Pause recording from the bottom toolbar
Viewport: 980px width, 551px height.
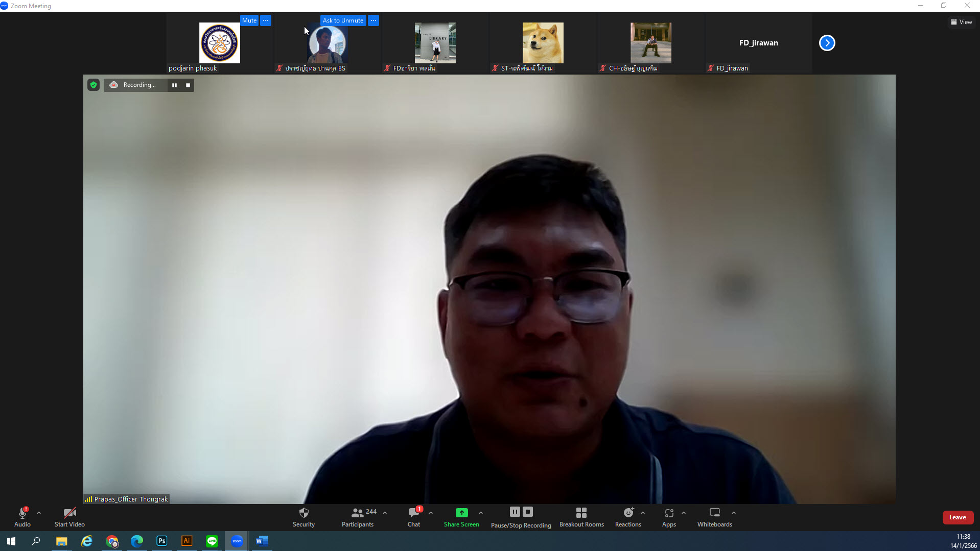tap(515, 512)
